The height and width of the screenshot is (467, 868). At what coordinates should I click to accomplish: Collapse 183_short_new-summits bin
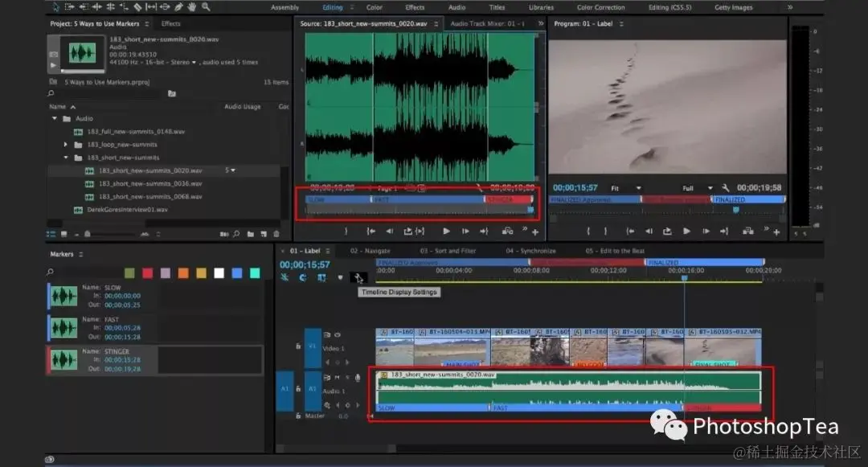65,158
